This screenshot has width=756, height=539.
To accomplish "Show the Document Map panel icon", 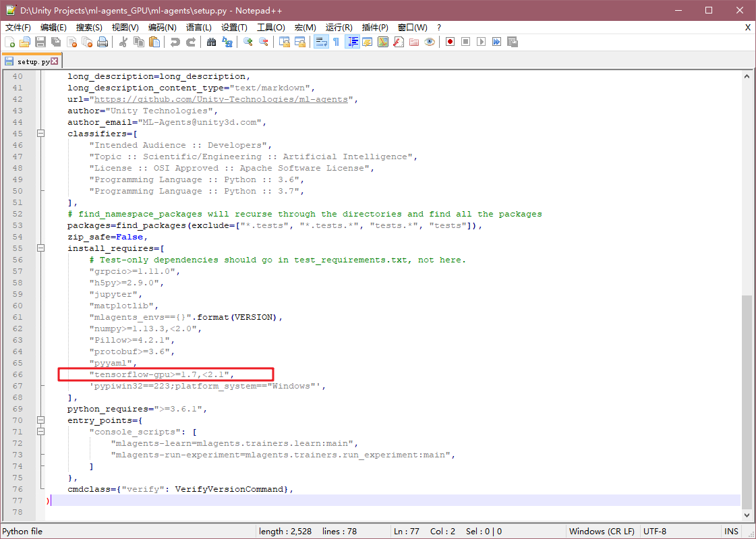I will click(383, 42).
